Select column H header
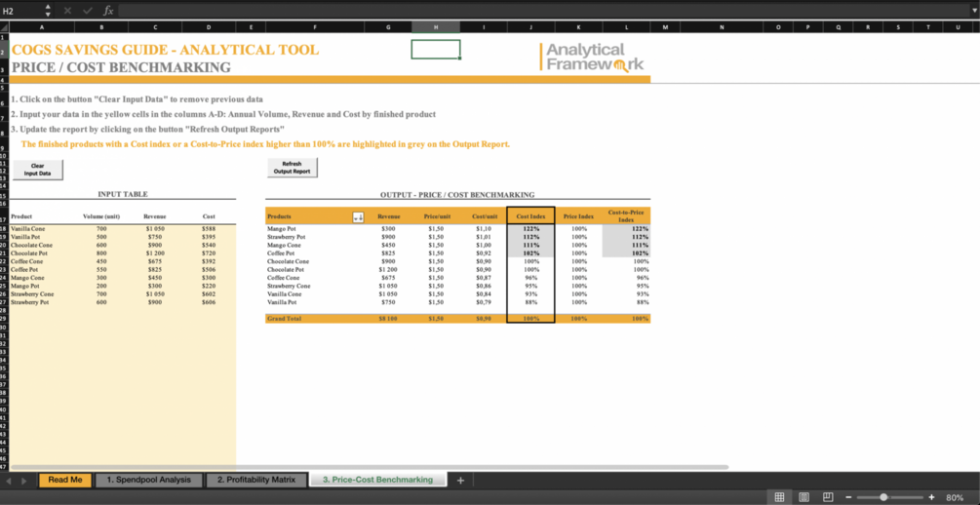This screenshot has width=980, height=505. tap(436, 27)
